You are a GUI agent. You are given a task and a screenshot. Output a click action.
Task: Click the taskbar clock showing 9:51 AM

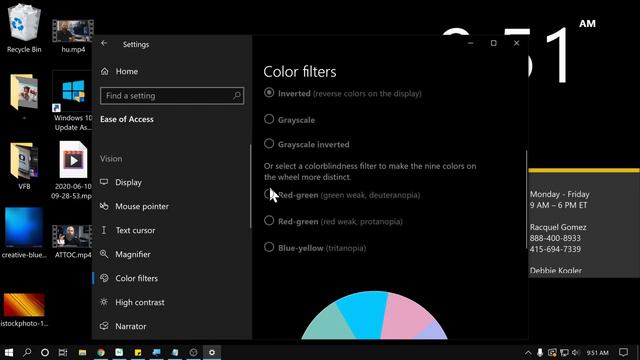coord(597,353)
